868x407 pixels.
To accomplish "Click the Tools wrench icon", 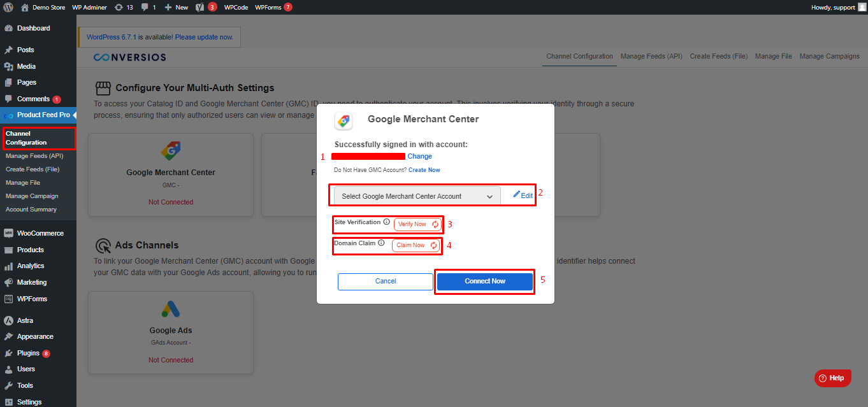I will (x=9, y=385).
